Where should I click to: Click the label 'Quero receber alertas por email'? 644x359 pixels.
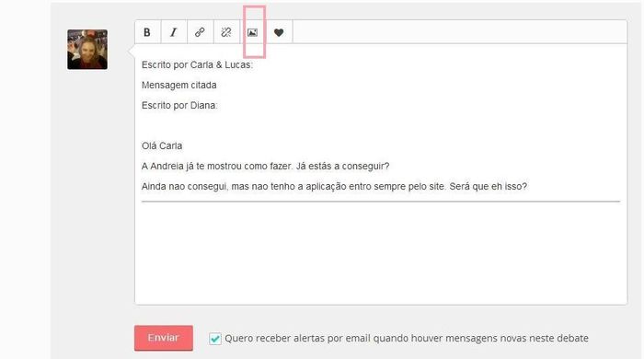(407, 338)
